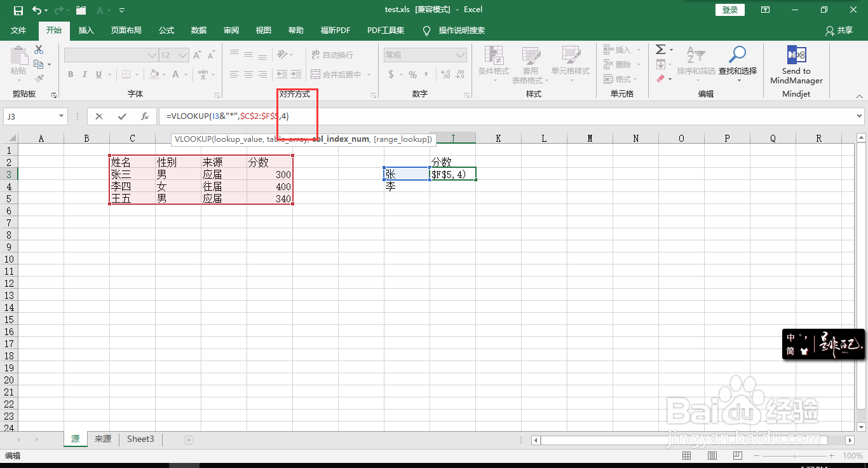Click the AutoSum sigma icon
The image size is (868, 468).
[x=660, y=50]
